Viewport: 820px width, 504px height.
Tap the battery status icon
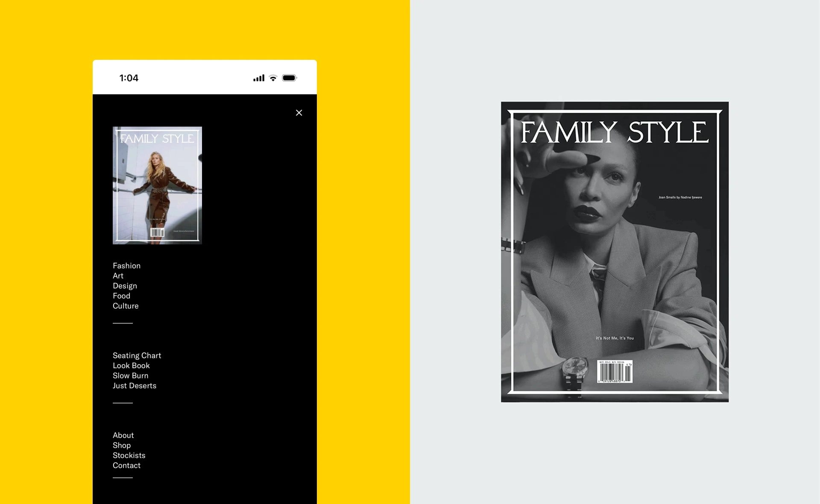click(290, 78)
